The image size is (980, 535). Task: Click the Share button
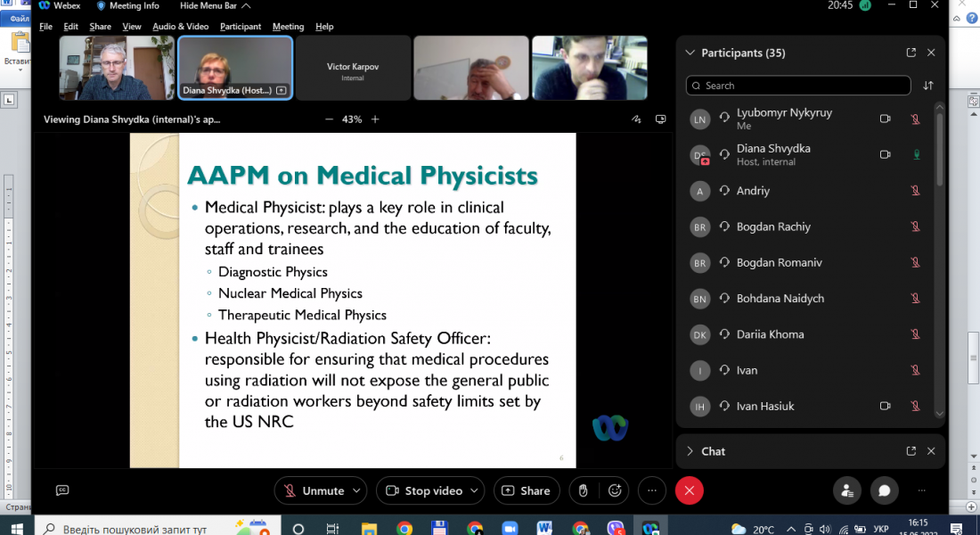coord(527,490)
